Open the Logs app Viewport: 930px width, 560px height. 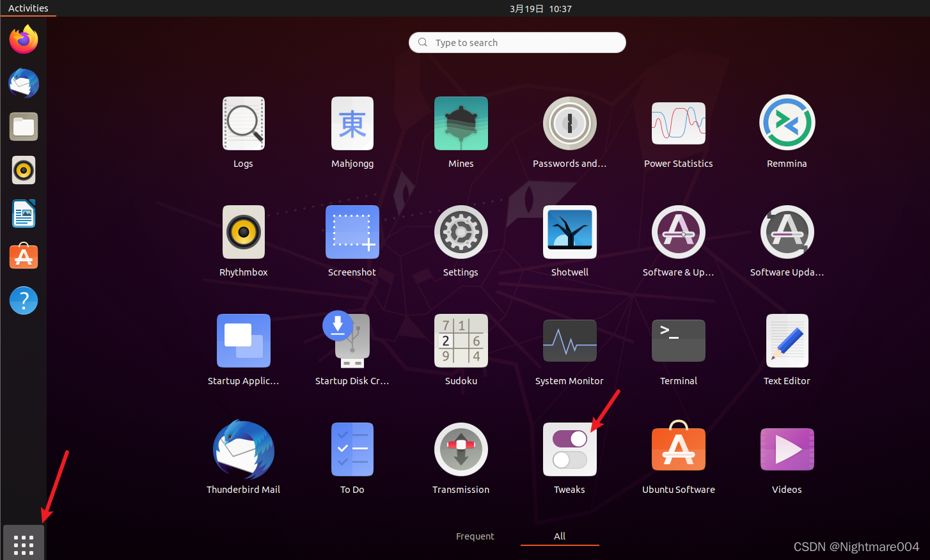pos(244,123)
